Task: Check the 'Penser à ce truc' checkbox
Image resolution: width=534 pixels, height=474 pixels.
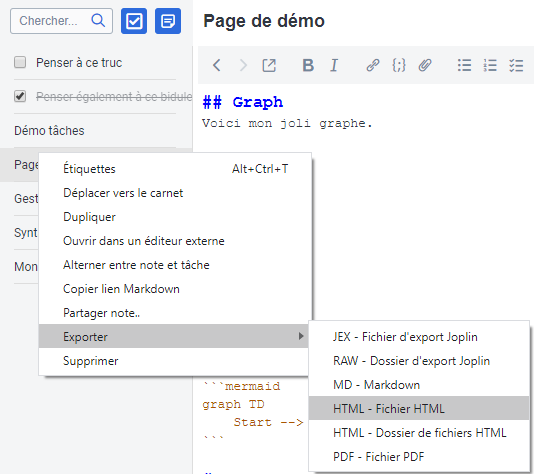Action: (x=20, y=62)
